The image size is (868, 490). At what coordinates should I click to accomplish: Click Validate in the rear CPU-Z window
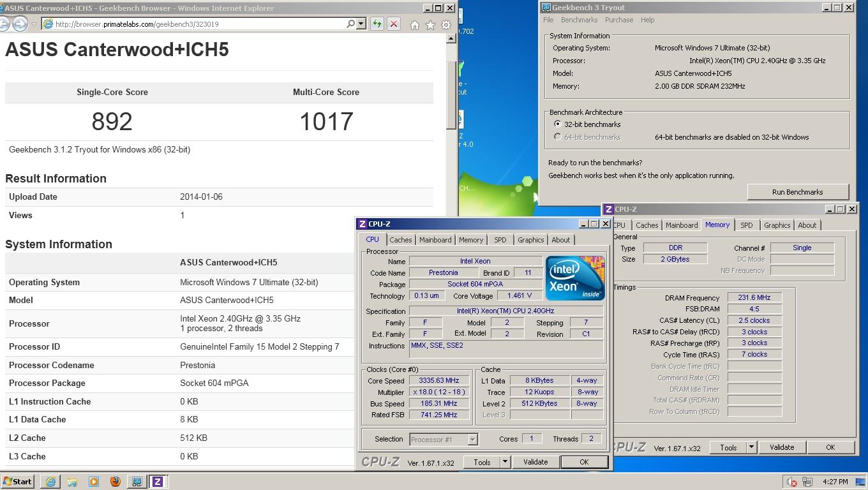782,447
